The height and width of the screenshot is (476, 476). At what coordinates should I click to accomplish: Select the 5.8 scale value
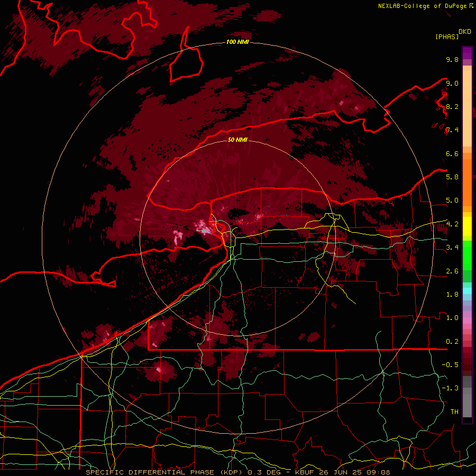(x=452, y=177)
